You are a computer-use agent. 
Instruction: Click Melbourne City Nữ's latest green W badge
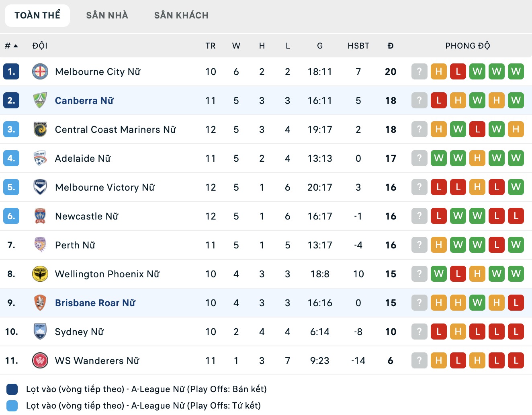pos(516,72)
